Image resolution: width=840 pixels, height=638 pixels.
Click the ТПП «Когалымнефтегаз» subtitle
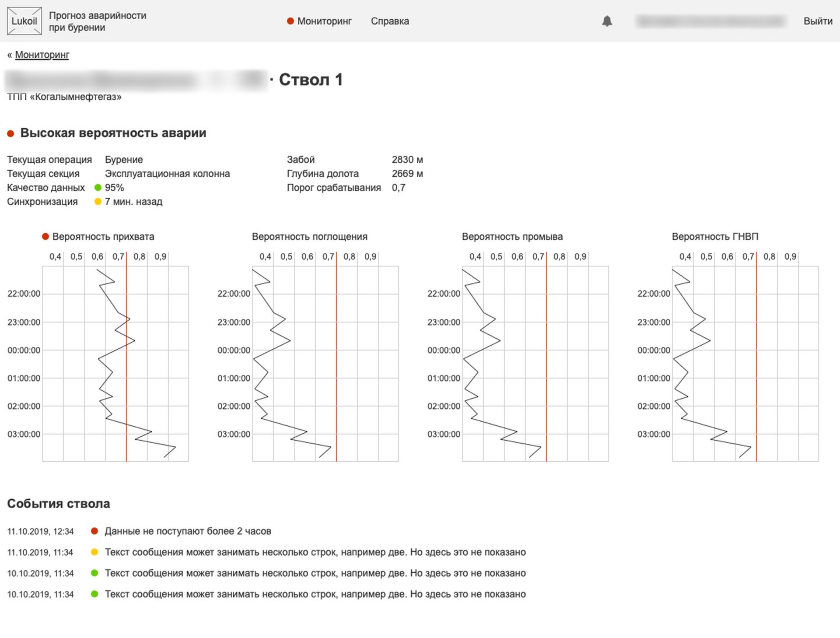point(64,97)
